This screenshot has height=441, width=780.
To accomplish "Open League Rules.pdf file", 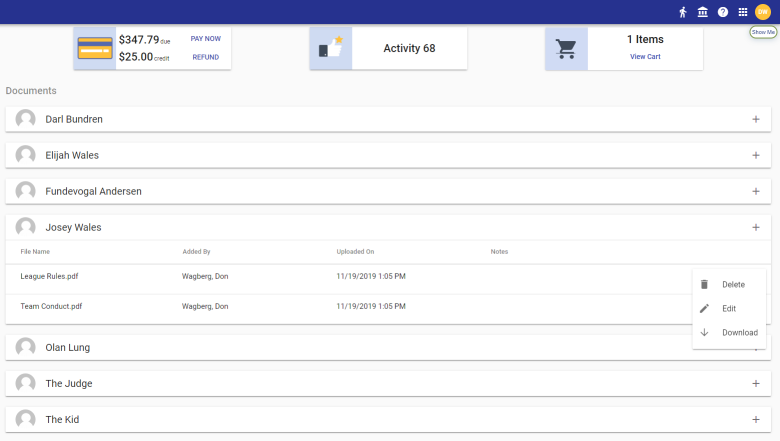I will 49,276.
